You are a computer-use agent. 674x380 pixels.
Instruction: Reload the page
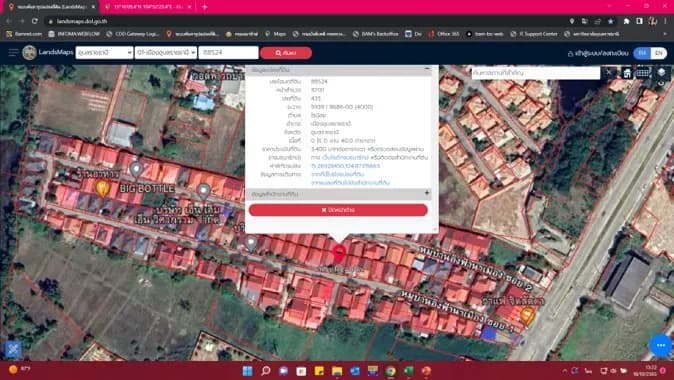[x=35, y=21]
